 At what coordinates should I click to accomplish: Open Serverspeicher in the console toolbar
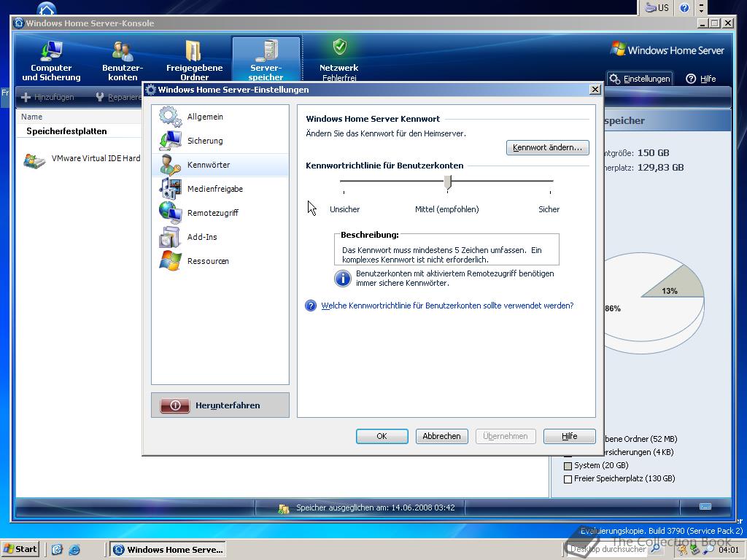(x=266, y=60)
